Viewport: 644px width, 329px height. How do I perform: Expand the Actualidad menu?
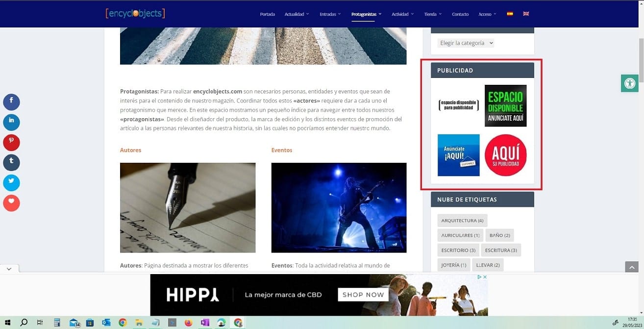297,14
